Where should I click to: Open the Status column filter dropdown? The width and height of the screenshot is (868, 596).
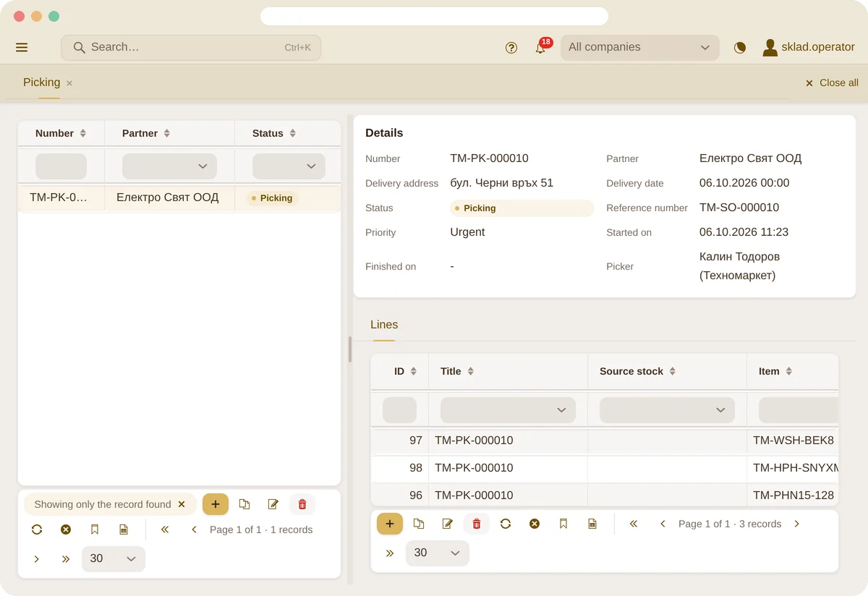[x=289, y=166]
